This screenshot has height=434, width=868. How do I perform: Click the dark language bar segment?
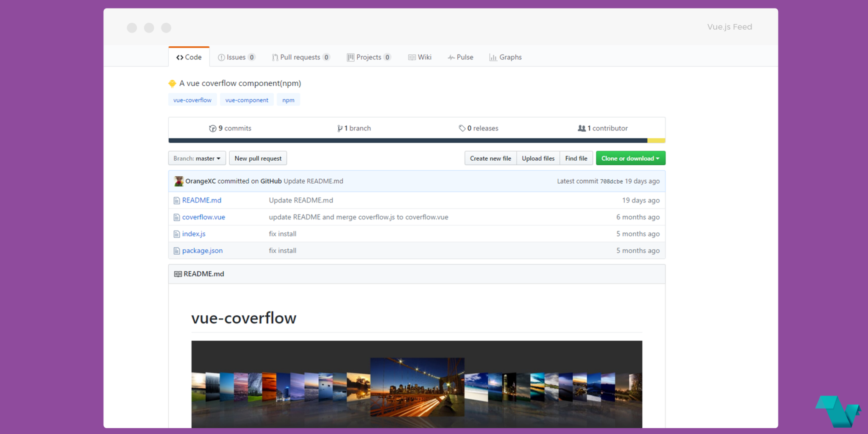coord(408,140)
